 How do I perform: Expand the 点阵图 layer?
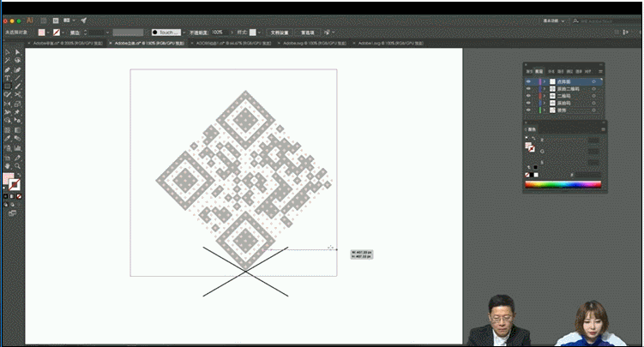click(x=545, y=81)
